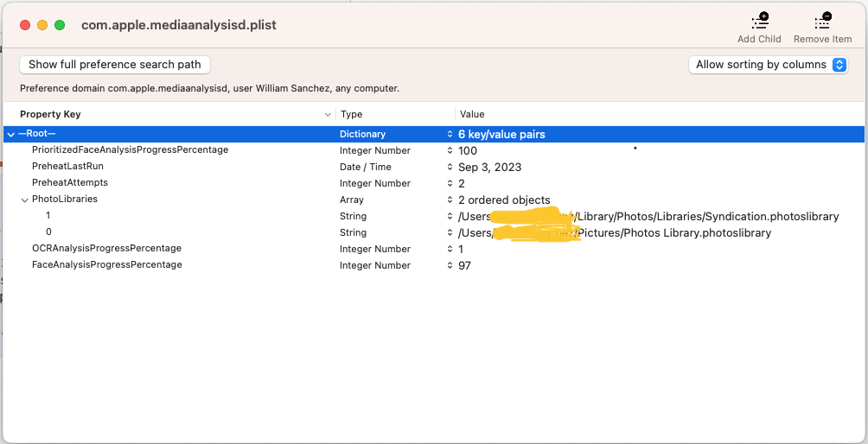Select the FaceAnalysisProgressPercentage key
868x444 pixels.
coord(106,265)
